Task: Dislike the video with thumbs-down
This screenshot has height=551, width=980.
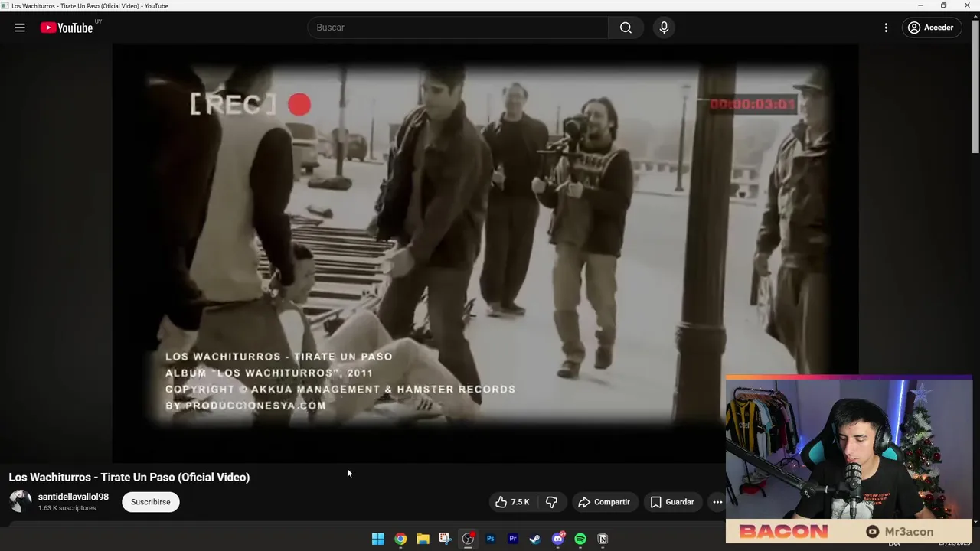Action: (x=551, y=502)
